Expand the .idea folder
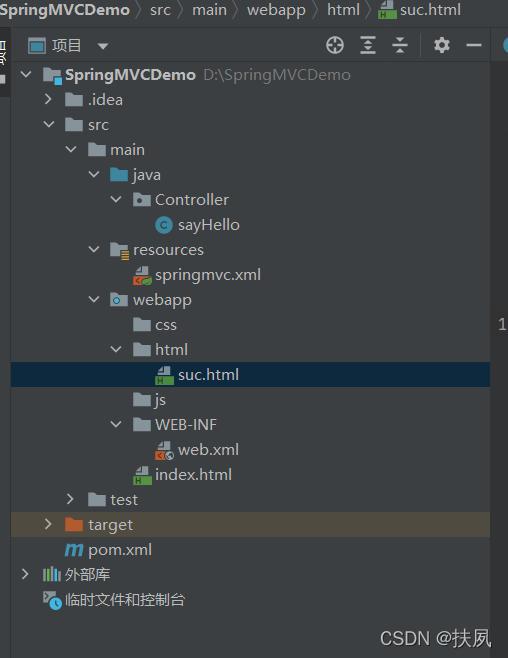 [x=48, y=99]
